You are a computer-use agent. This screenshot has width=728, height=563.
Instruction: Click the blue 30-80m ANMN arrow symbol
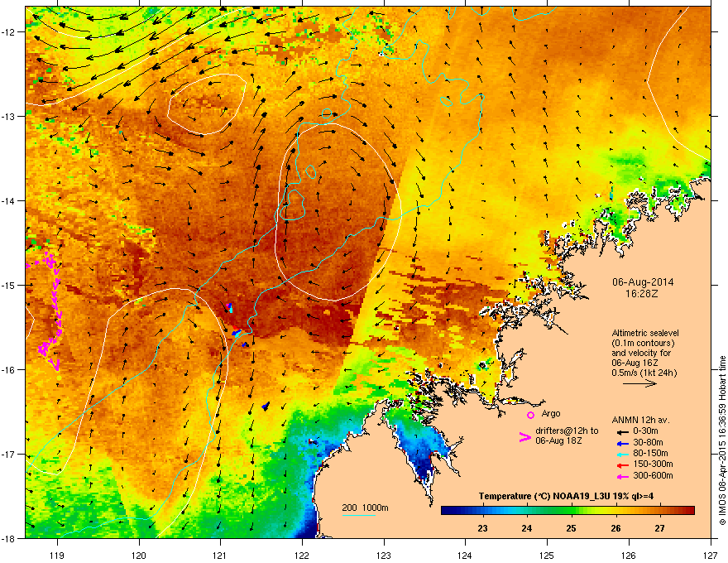pyautogui.click(x=622, y=443)
